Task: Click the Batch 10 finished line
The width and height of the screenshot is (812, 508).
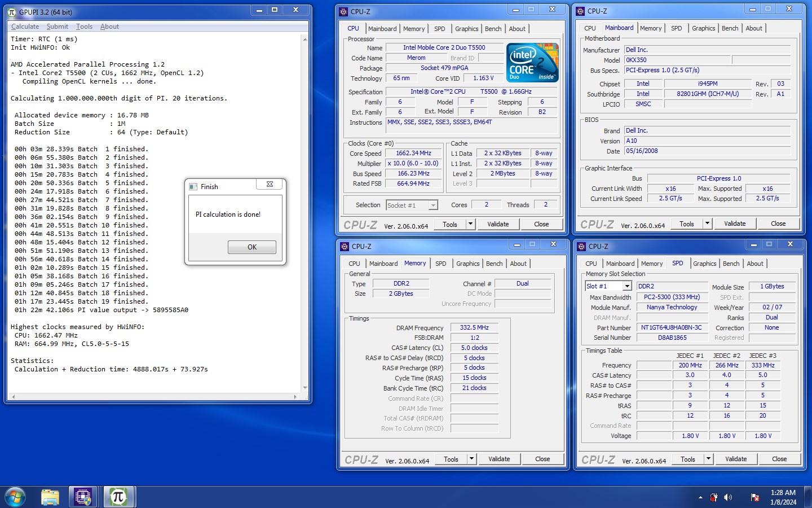Action: tap(81, 225)
